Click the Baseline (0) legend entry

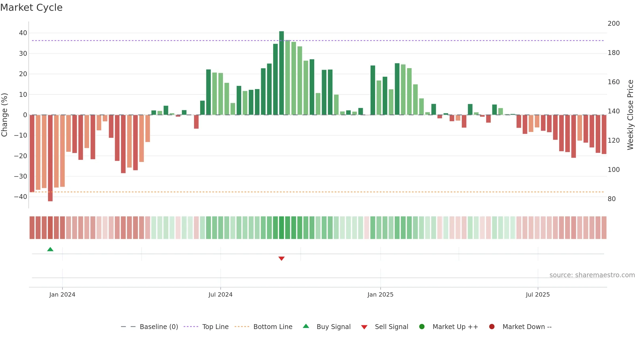click(149, 327)
